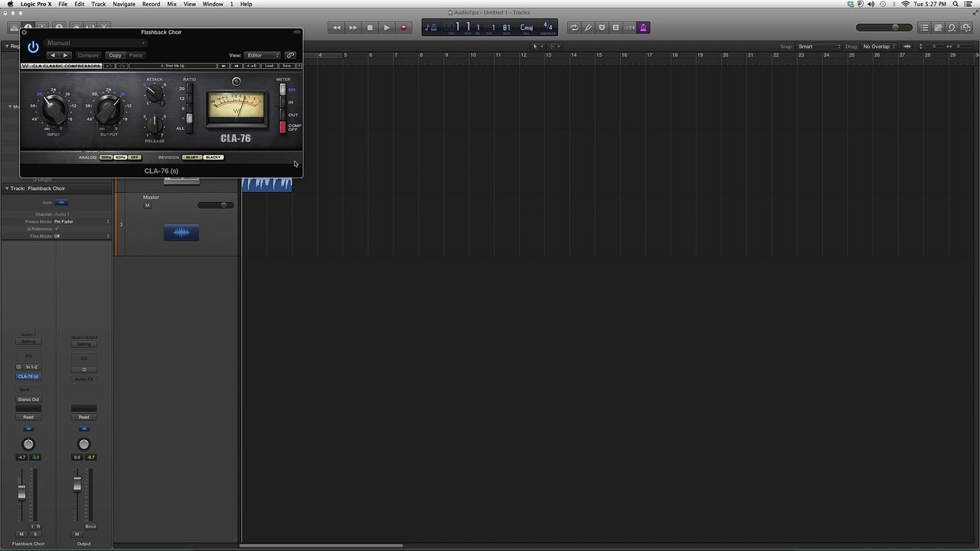Select BLACKY revision
The image size is (980, 551).
click(x=214, y=158)
